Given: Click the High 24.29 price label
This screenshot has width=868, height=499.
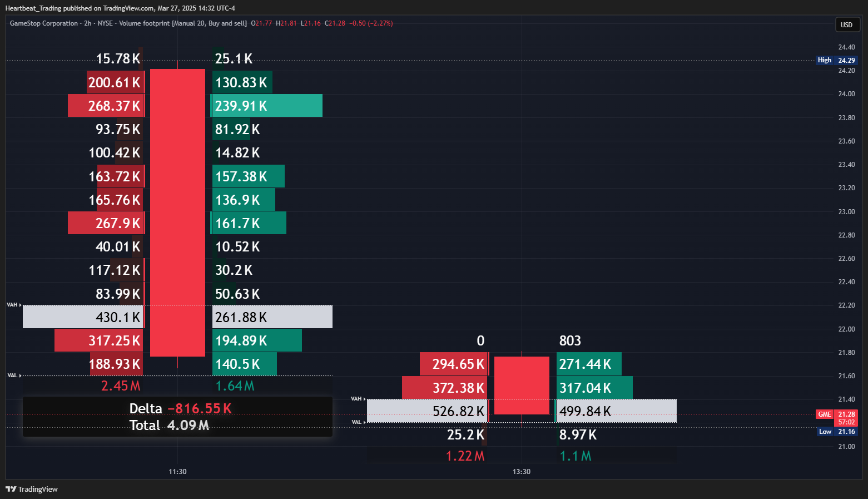Looking at the screenshot, I should [837, 60].
